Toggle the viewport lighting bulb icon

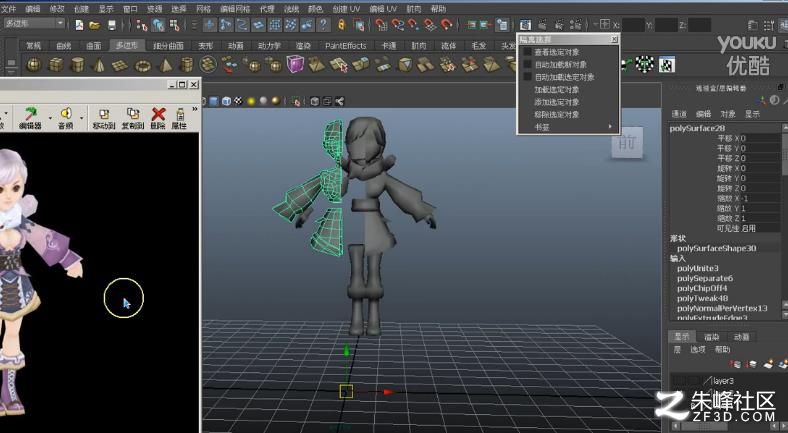click(251, 101)
